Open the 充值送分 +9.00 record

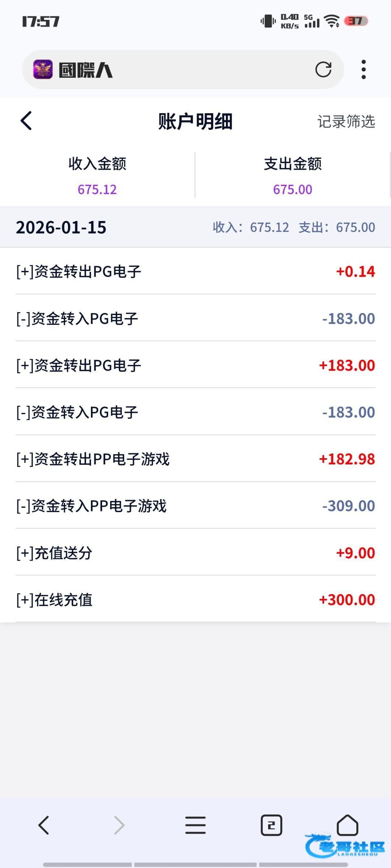[x=195, y=553]
